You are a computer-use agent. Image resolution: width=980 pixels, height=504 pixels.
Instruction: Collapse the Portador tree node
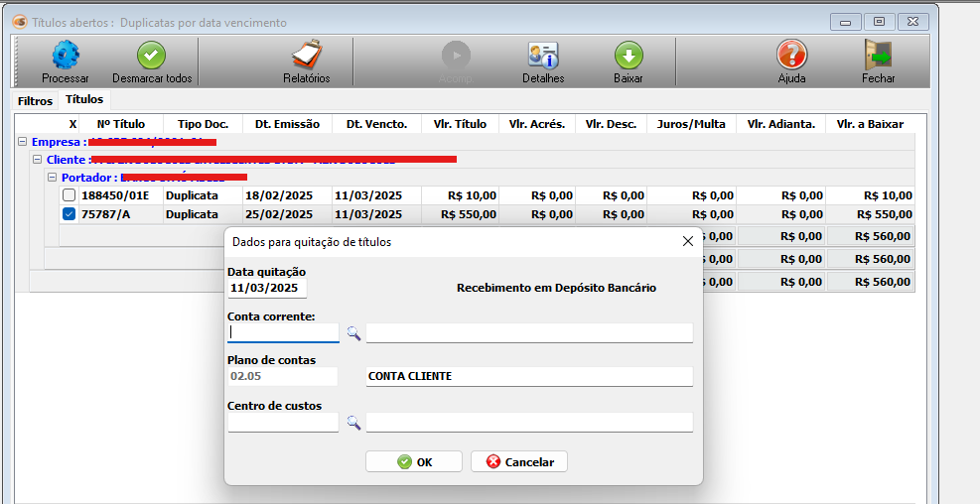point(53,178)
